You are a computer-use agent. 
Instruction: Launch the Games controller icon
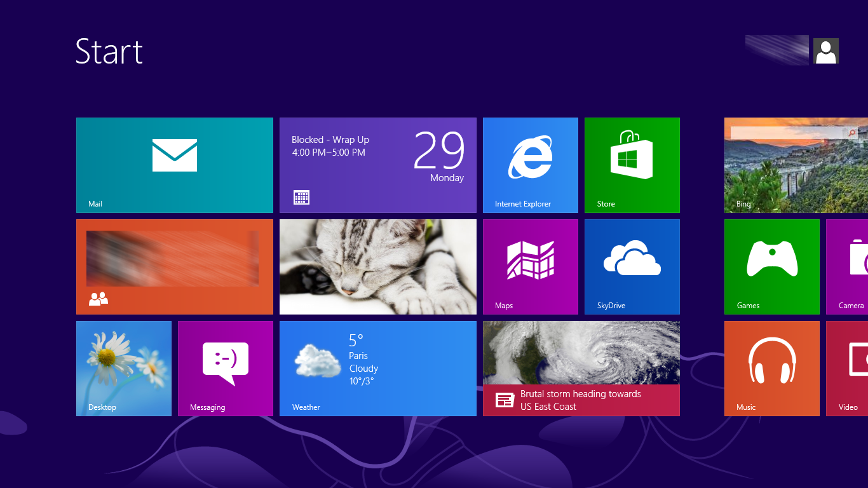(772, 258)
